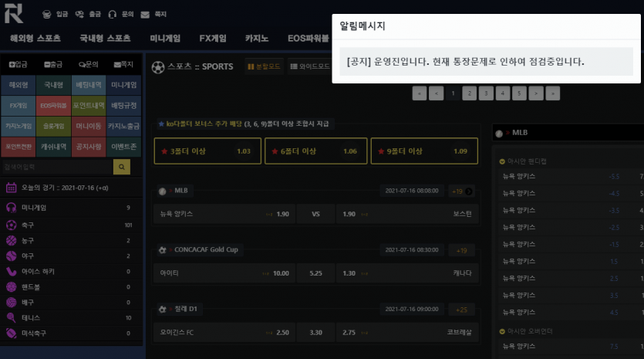Click the 베팅규정 grid button

tap(123, 106)
